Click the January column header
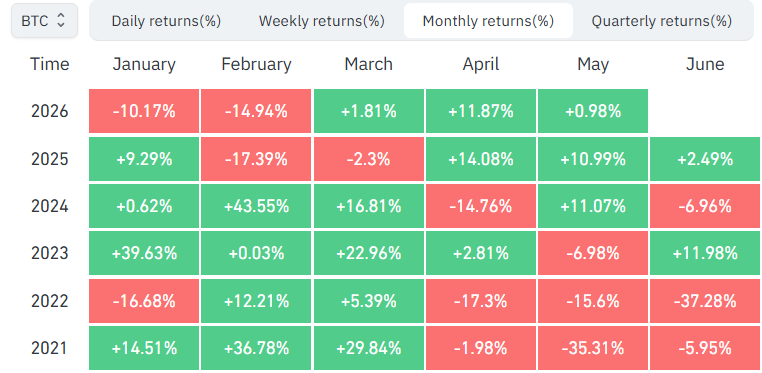The image size is (762, 373). click(x=144, y=64)
